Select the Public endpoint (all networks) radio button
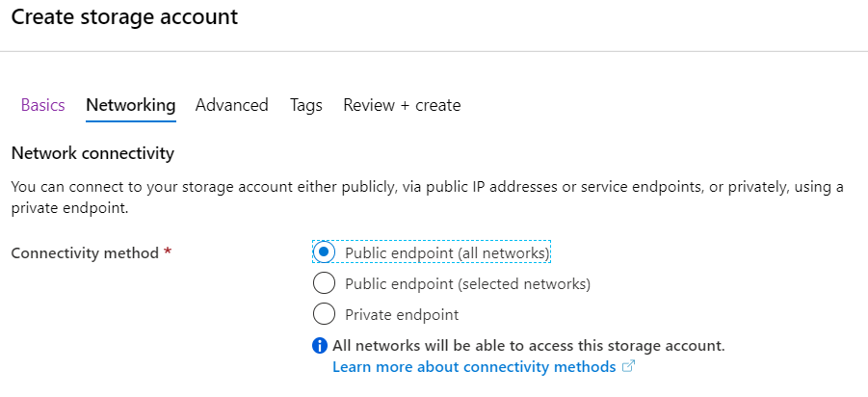868x397 pixels. 324,252
